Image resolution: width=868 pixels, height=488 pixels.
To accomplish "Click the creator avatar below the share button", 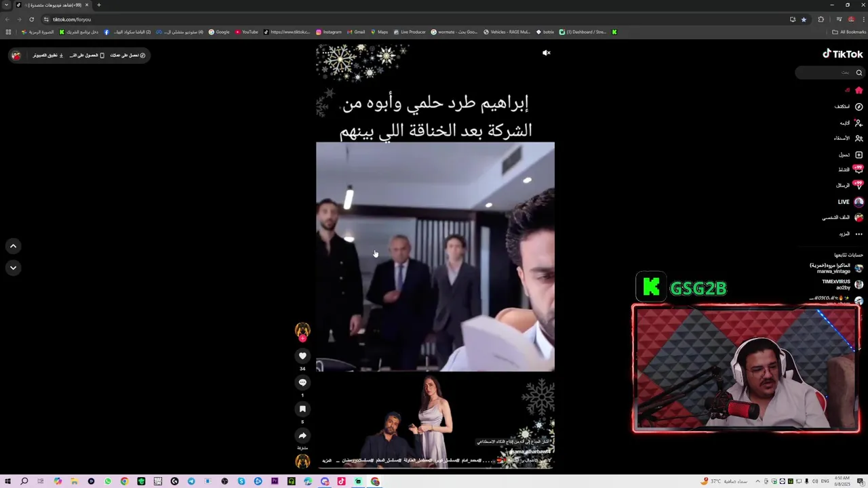I will click(302, 462).
